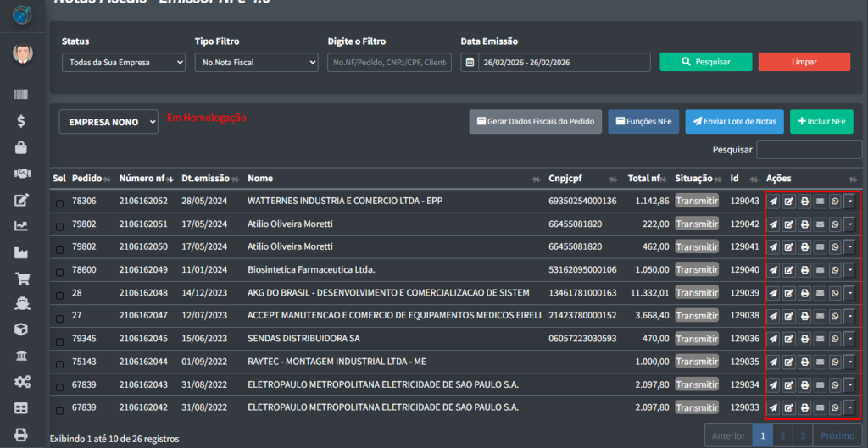Screen dimensions: 868x448
Task: Open the EMPRESA NONO company selector
Action: pyautogui.click(x=108, y=122)
